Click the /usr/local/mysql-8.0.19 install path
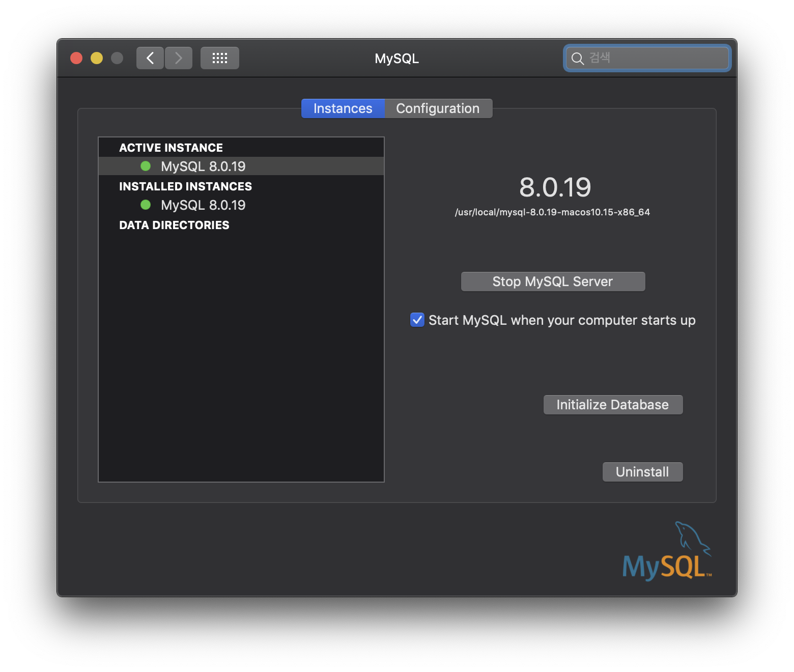This screenshot has width=794, height=672. tap(552, 212)
